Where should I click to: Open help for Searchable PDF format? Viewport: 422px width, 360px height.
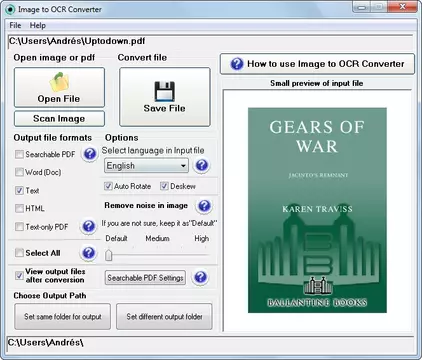(x=89, y=154)
